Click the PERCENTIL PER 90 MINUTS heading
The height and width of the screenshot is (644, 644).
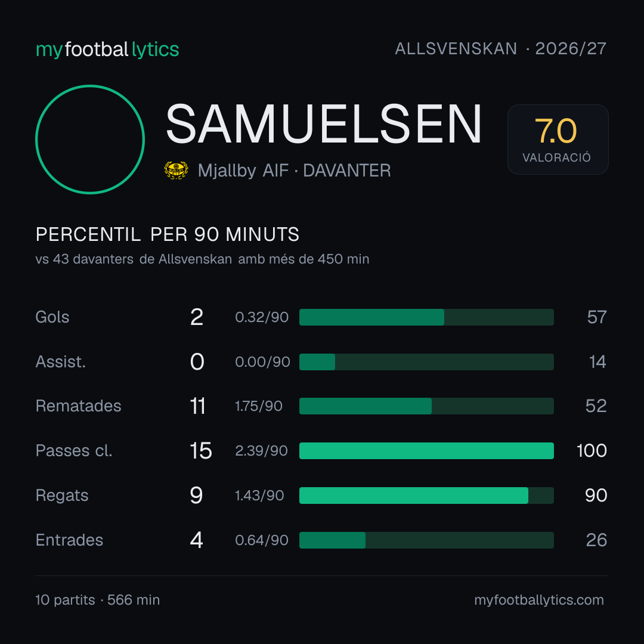coord(167,234)
